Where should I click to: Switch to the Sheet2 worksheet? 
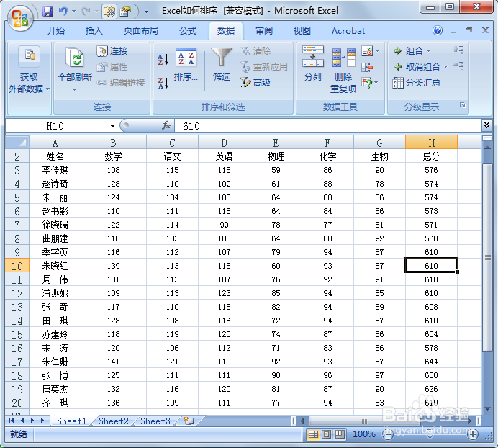(114, 421)
